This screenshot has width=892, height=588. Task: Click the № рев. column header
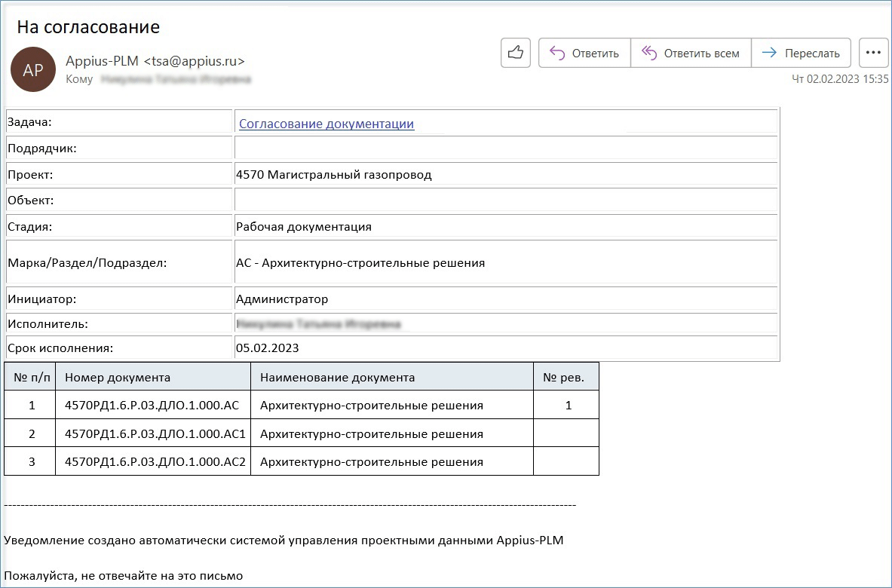point(563,377)
